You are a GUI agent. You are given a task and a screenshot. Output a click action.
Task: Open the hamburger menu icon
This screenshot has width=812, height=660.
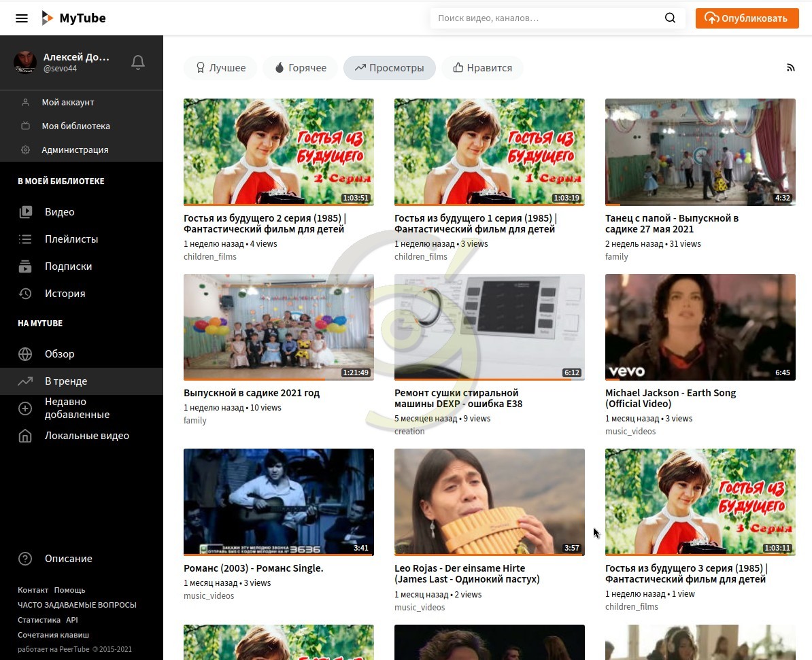22,18
